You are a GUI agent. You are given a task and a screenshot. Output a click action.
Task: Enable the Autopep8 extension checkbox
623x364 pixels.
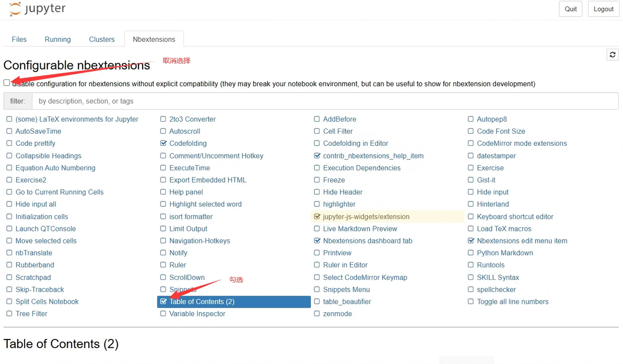[x=471, y=119]
